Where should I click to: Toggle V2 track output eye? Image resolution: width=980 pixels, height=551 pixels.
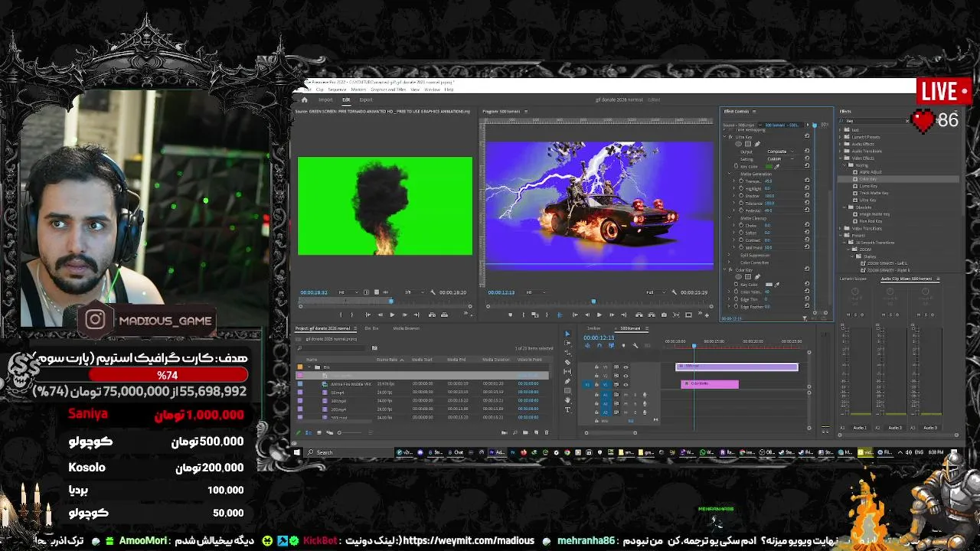click(626, 376)
